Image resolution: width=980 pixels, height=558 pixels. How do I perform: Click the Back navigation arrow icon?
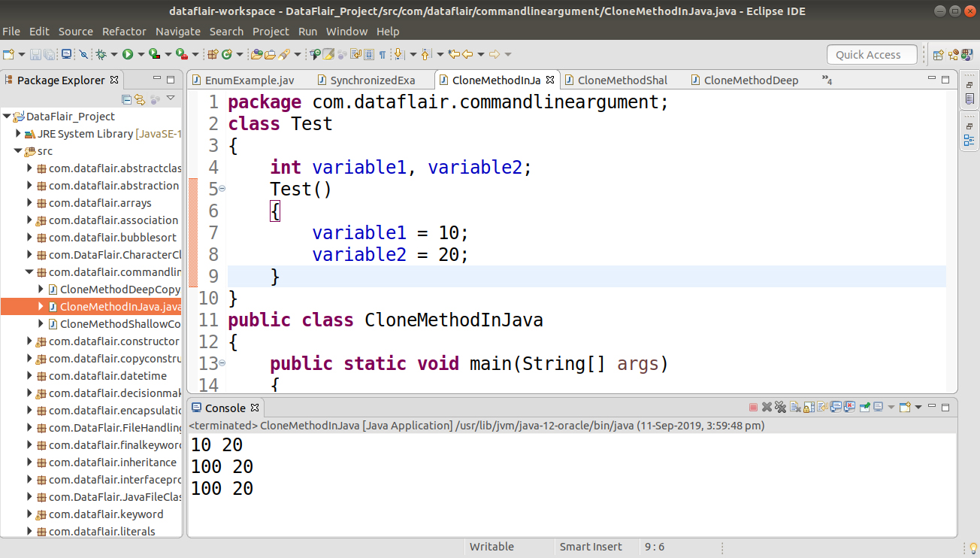[467, 54]
